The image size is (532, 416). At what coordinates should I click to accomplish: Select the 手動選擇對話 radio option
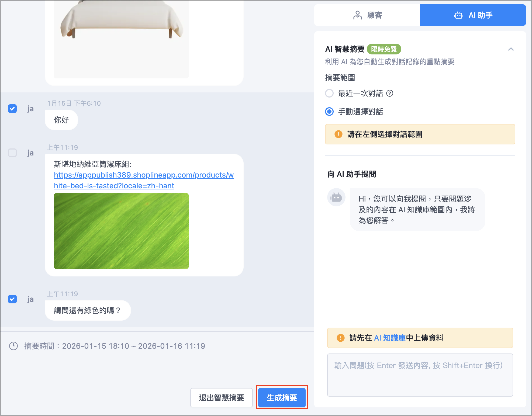point(329,112)
